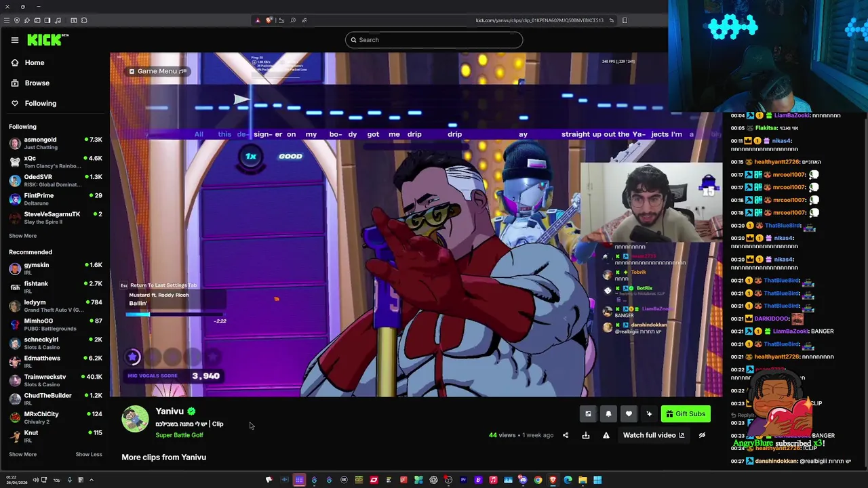Click the Brave Rewards triangle icon
This screenshot has height=488, width=868.
click(x=258, y=20)
